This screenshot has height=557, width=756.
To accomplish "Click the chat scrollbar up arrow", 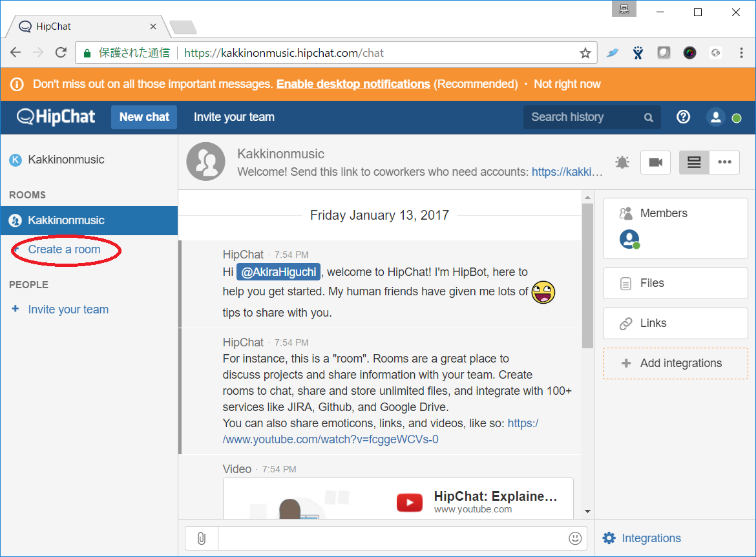I will [587, 197].
